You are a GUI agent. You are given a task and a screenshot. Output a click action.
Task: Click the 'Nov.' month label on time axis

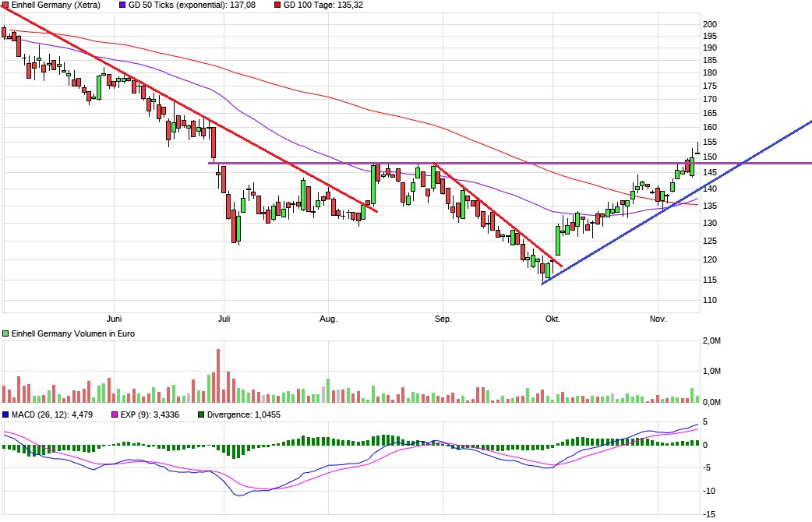click(x=658, y=319)
